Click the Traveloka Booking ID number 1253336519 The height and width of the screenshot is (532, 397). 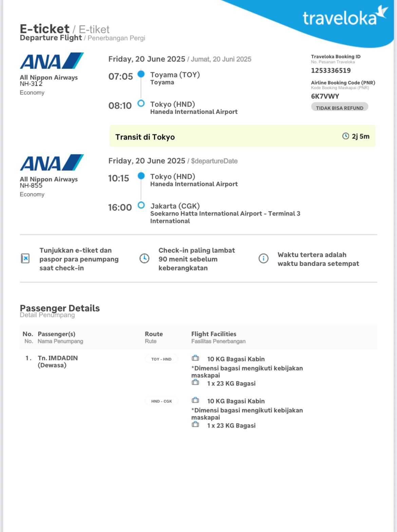[x=331, y=71]
